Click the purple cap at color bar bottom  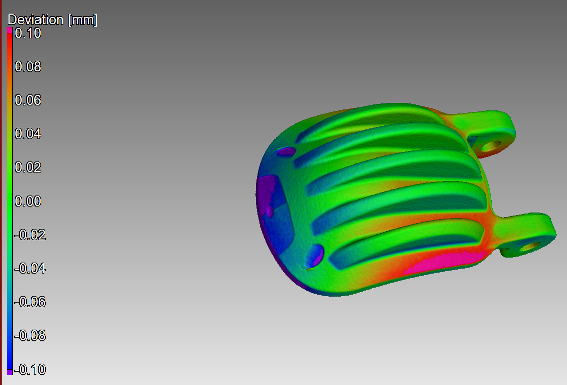(10, 372)
